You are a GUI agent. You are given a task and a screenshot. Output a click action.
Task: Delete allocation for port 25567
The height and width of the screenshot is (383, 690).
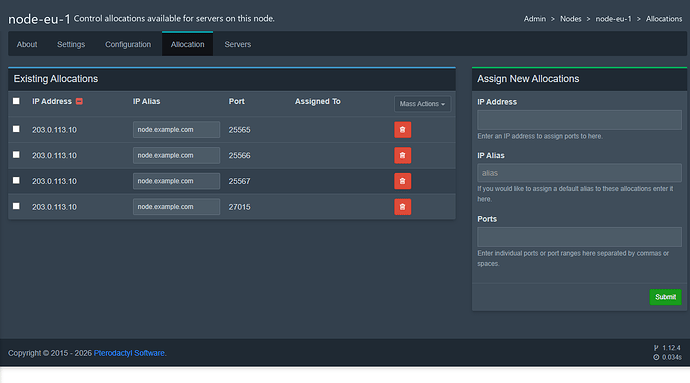402,181
